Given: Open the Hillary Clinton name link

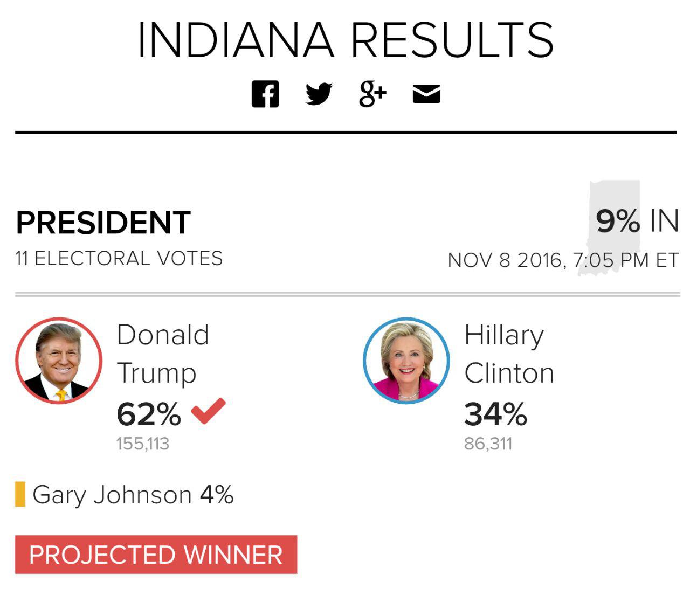Looking at the screenshot, I should (x=509, y=354).
